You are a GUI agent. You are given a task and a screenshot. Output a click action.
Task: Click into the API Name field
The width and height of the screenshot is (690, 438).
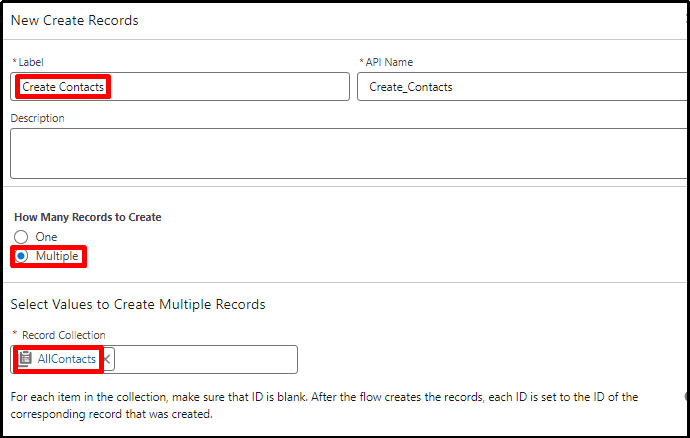(x=522, y=87)
